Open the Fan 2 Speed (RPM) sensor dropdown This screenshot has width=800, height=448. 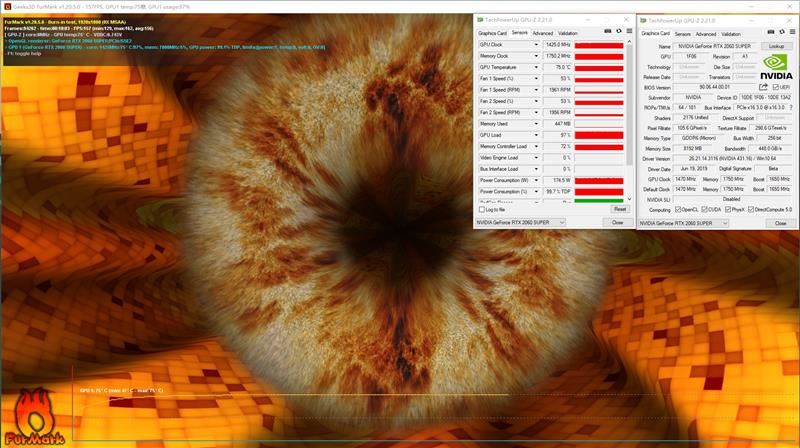click(x=536, y=112)
